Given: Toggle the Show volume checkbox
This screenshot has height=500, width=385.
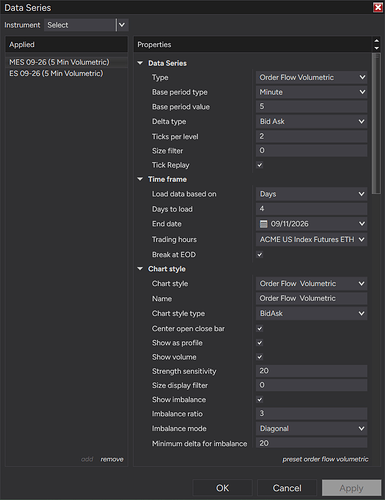Looking at the screenshot, I should click(x=260, y=357).
